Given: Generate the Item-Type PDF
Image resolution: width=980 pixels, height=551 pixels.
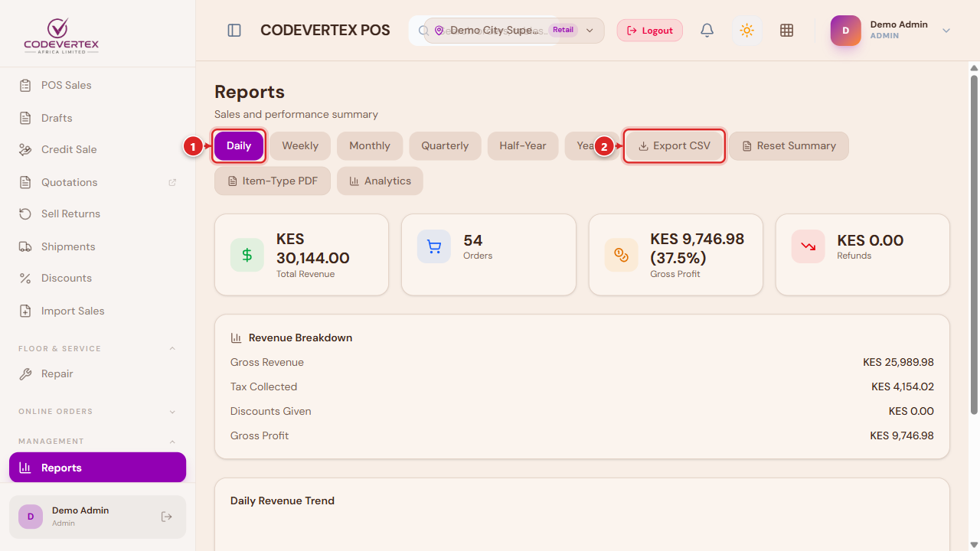Looking at the screenshot, I should [273, 181].
